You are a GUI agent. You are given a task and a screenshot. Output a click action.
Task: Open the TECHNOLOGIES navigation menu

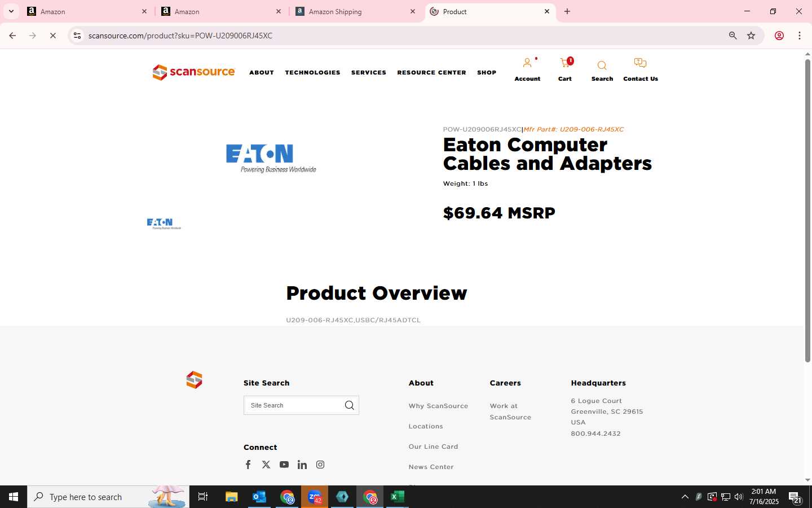click(x=312, y=72)
